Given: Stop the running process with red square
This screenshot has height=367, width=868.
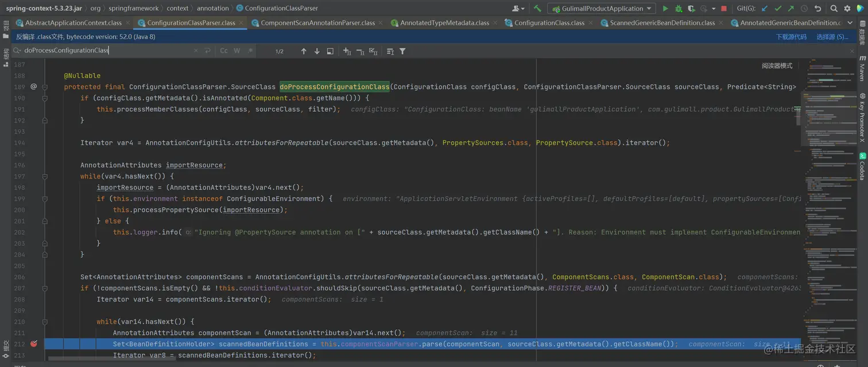Looking at the screenshot, I should point(723,9).
